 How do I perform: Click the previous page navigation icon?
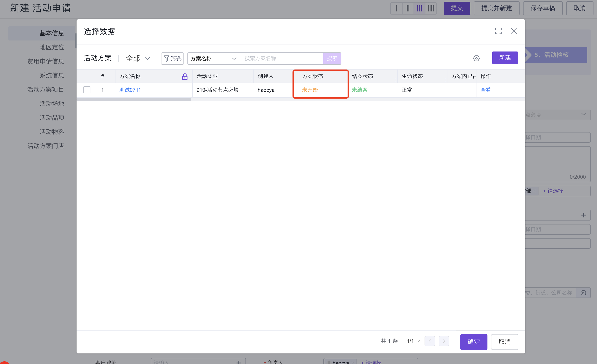point(430,341)
